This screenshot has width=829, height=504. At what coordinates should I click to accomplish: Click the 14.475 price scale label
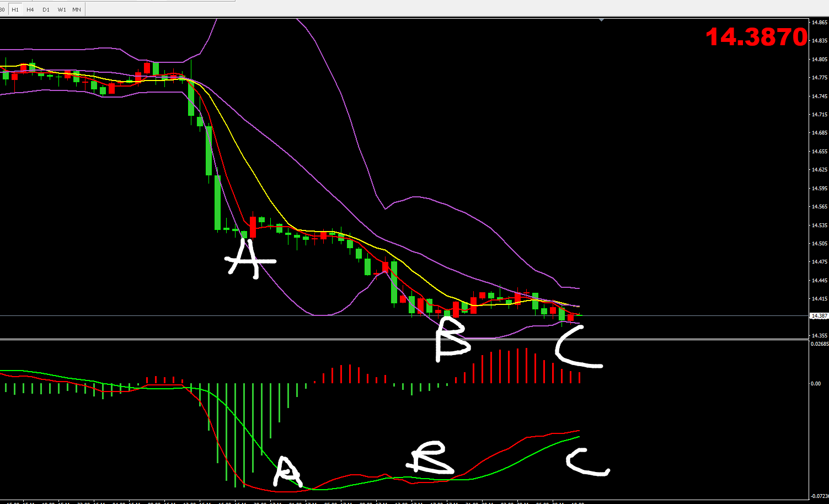click(820, 262)
